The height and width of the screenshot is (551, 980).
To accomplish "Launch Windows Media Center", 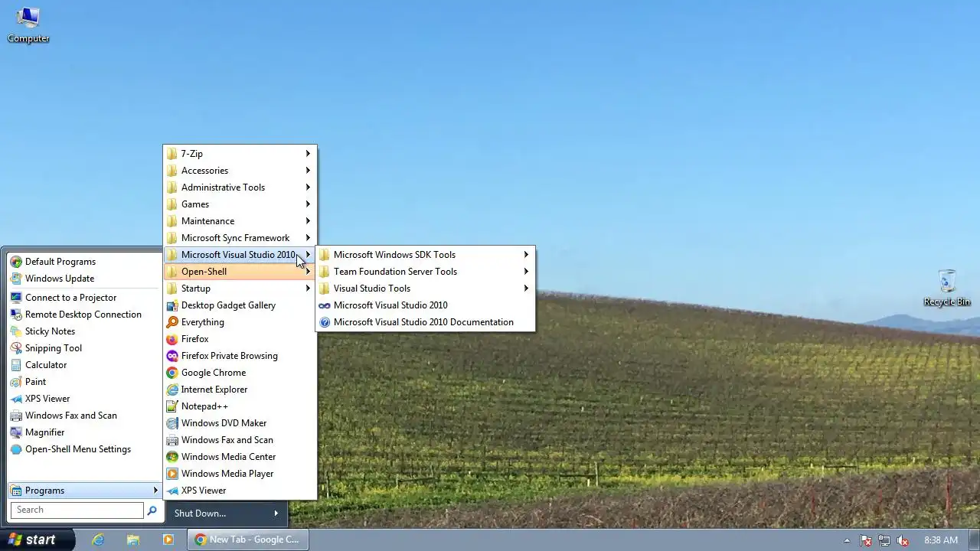I will [x=240, y=457].
